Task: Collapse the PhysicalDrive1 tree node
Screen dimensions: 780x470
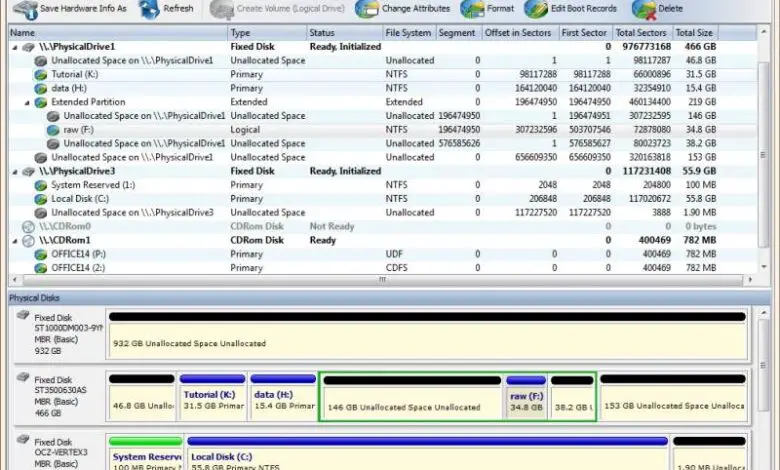Action: click(15, 47)
